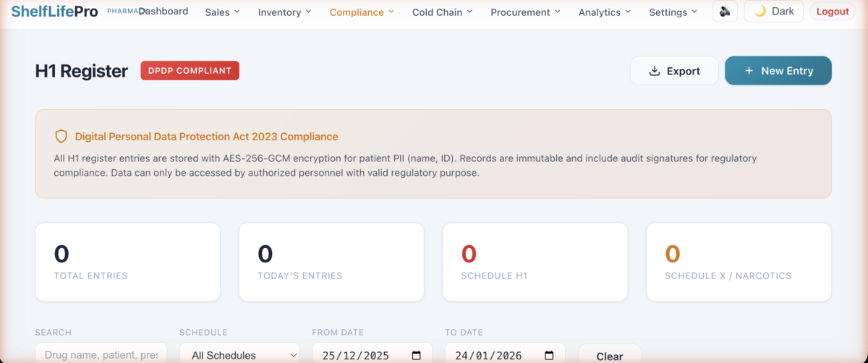Image resolution: width=868 pixels, height=363 pixels.
Task: Focus the drug name search field
Action: (x=101, y=354)
